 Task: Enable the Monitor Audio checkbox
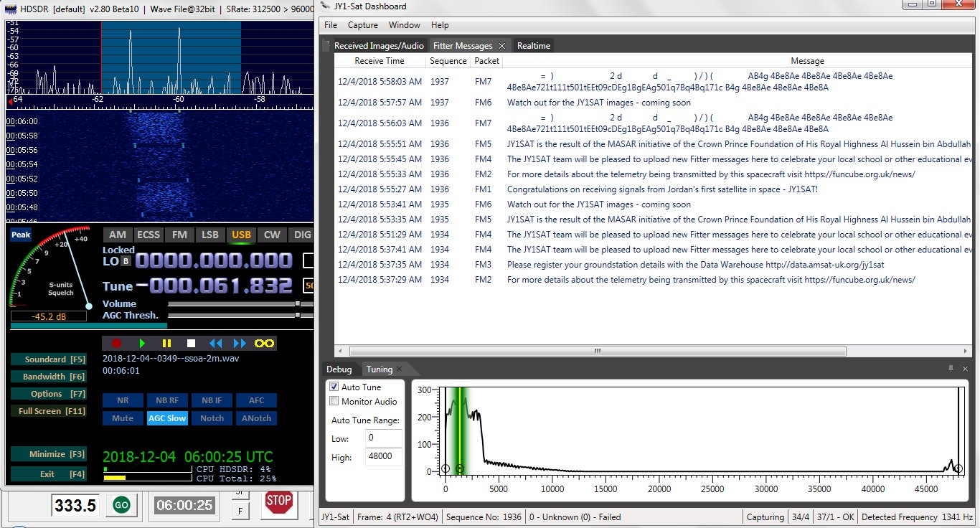pyautogui.click(x=334, y=402)
